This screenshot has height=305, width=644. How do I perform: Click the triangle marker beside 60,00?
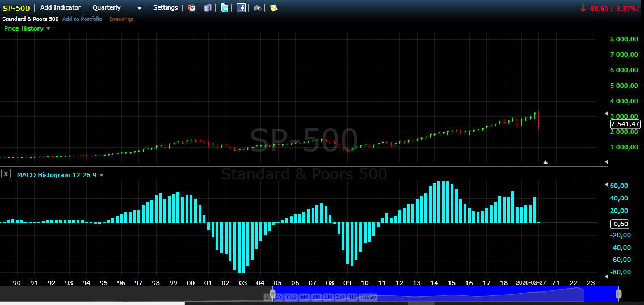[x=607, y=185]
